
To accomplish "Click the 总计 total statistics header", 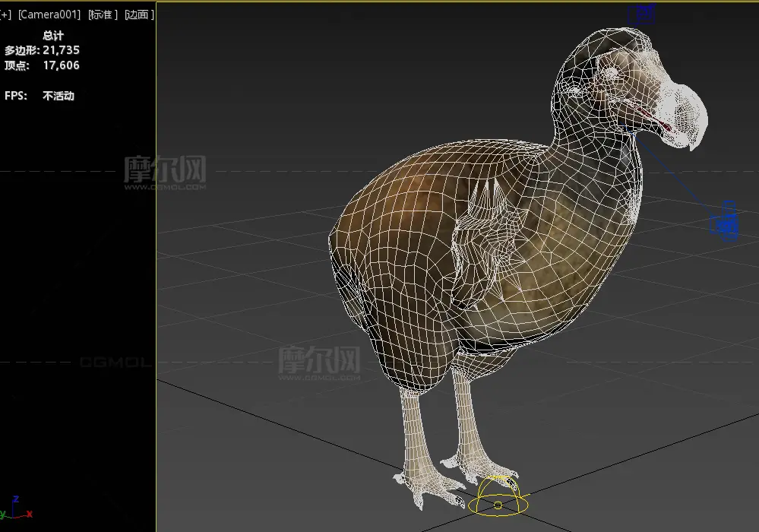I will point(53,35).
